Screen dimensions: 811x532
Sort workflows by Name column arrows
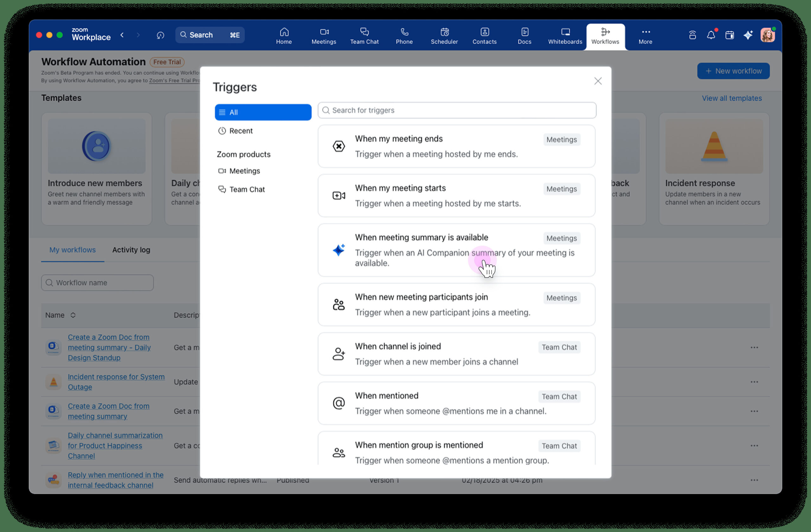pyautogui.click(x=73, y=315)
